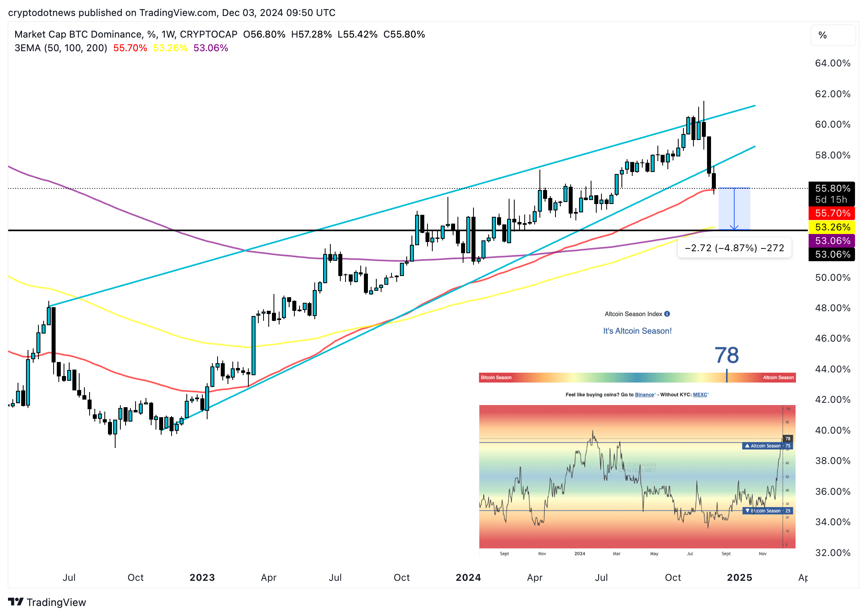Viewport: 867px width, 616px height.
Task: Click the purple 53.06% EMA axis label
Action: [832, 241]
